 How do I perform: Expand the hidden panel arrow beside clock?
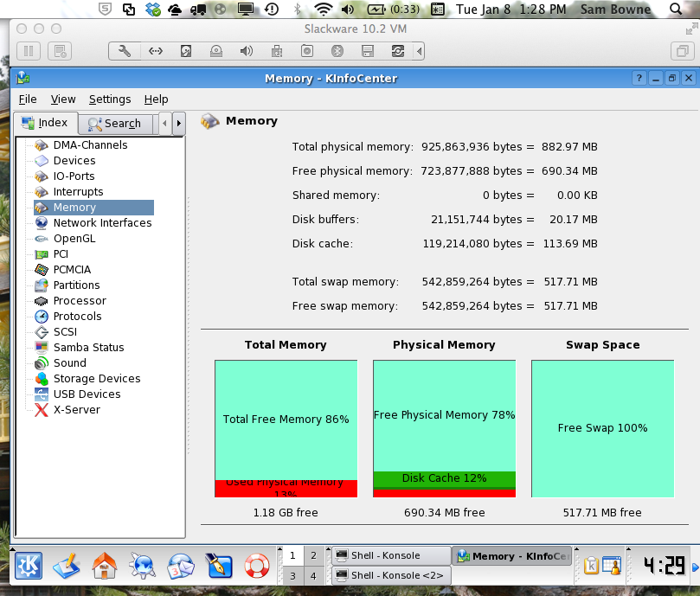(x=694, y=566)
